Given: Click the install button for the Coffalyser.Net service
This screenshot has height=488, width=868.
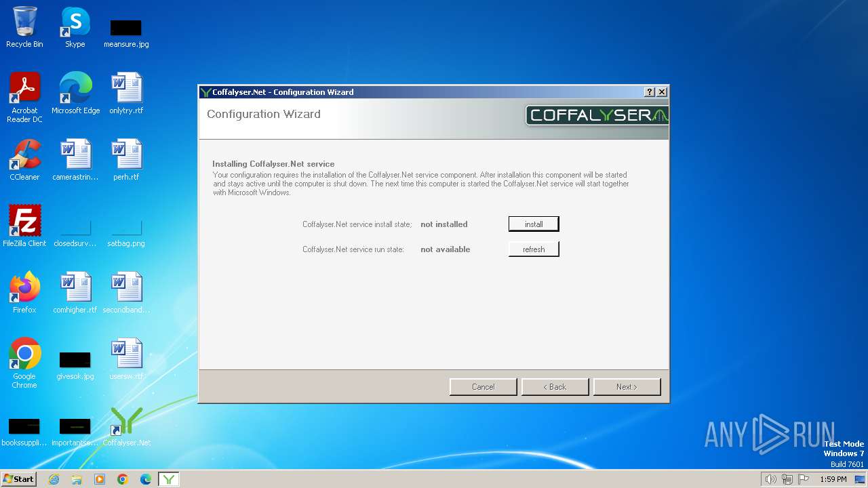Looking at the screenshot, I should (534, 224).
